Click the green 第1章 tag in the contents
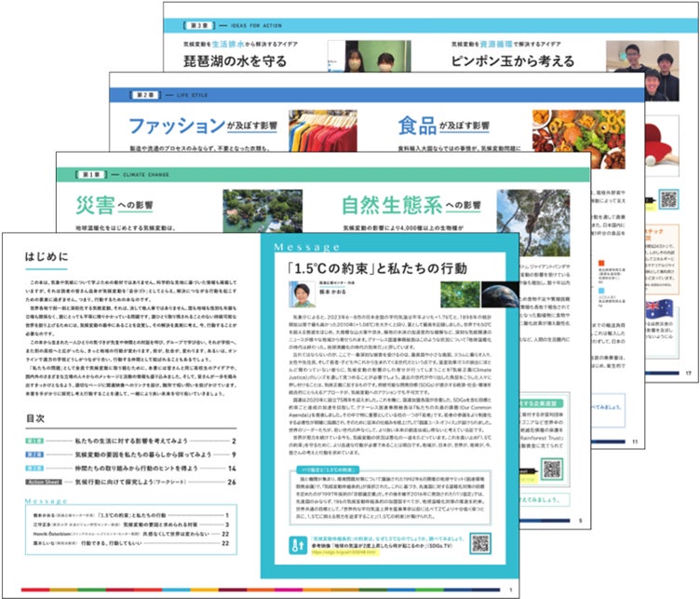 click(x=34, y=441)
